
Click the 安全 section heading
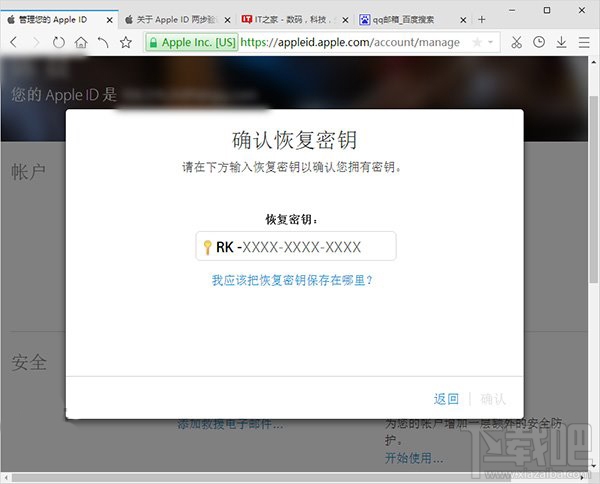tap(29, 362)
